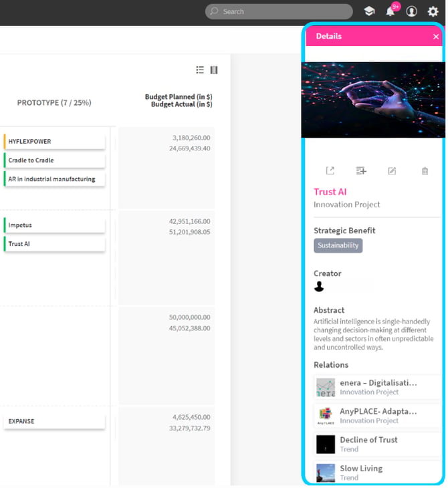The width and height of the screenshot is (448, 488).
Task: Click the Budget Planned (in $) header
Action: (x=179, y=97)
